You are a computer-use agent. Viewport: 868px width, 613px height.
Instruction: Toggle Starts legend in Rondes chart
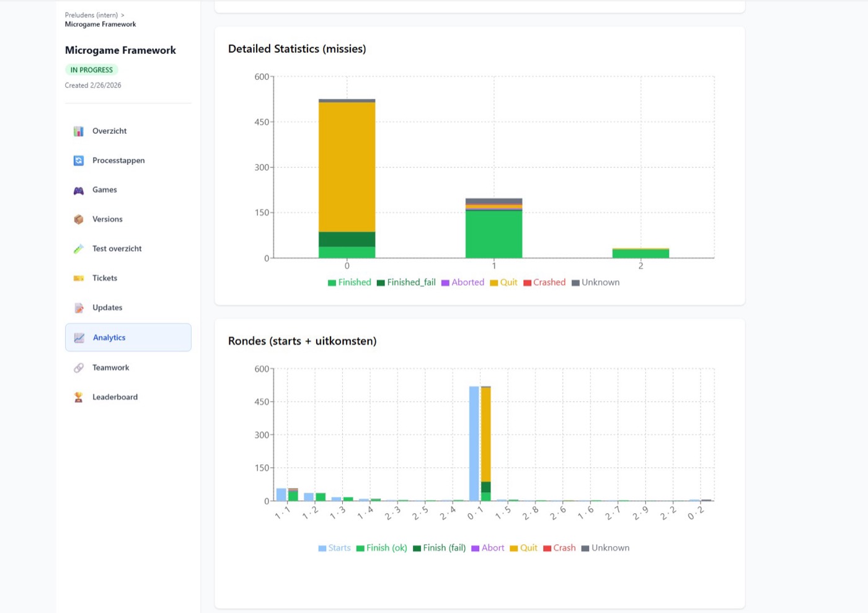pyautogui.click(x=335, y=548)
